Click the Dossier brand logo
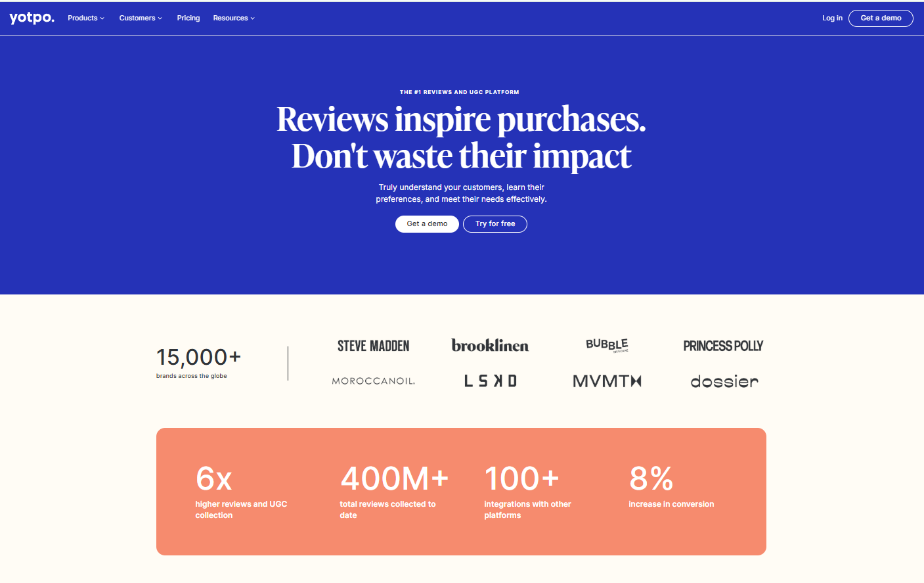This screenshot has height=583, width=924. tap(724, 381)
